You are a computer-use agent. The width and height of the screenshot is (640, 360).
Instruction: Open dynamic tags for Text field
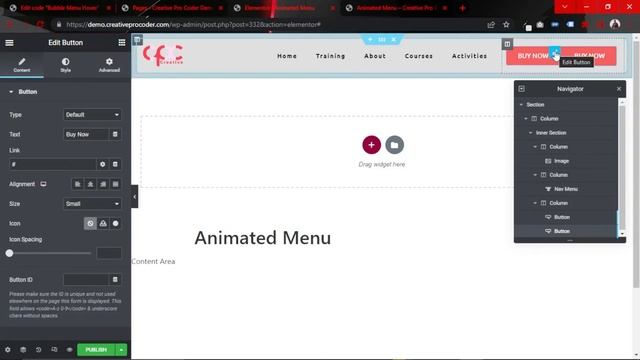click(115, 134)
